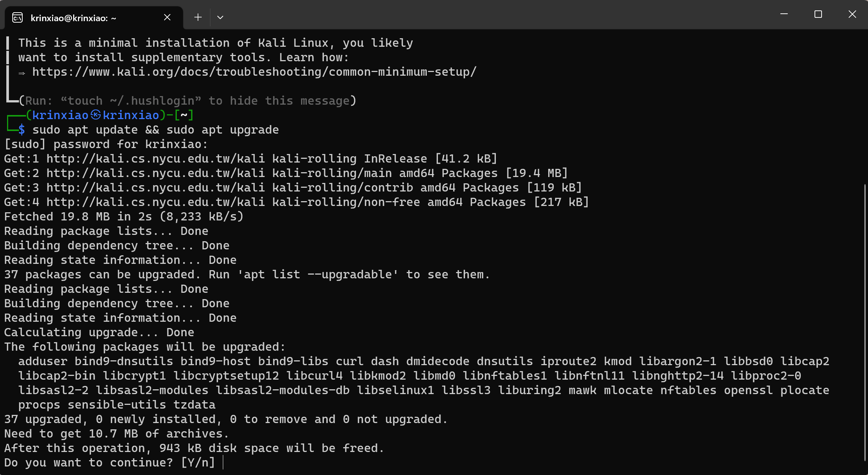
Task: Place cursor after the [Y/n] prompt
Action: pyautogui.click(x=223, y=462)
